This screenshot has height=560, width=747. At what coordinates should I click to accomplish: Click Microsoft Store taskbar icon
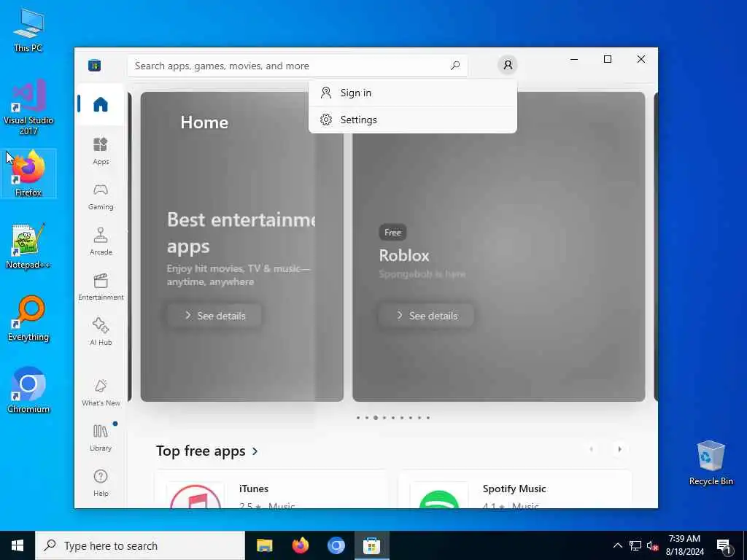pos(371,545)
